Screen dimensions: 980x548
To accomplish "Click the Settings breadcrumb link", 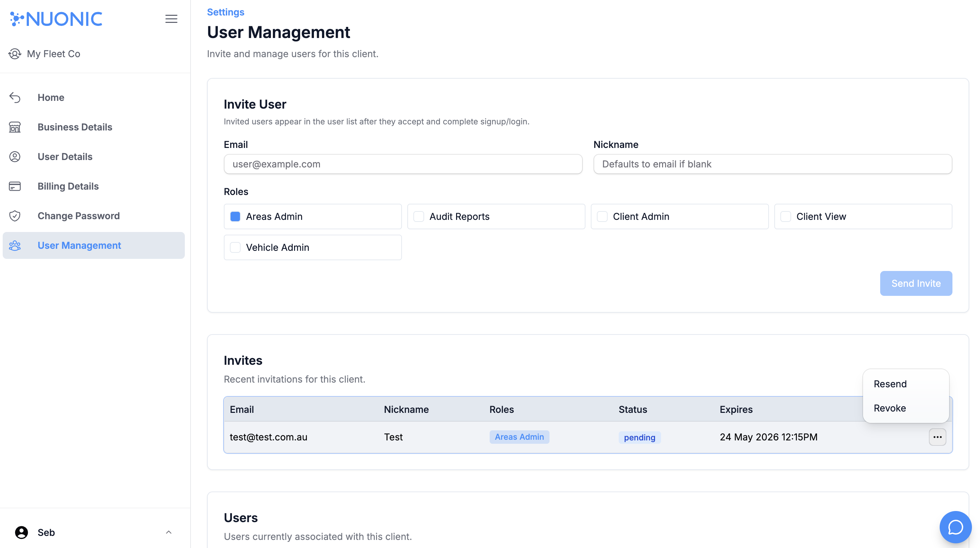I will pos(226,12).
